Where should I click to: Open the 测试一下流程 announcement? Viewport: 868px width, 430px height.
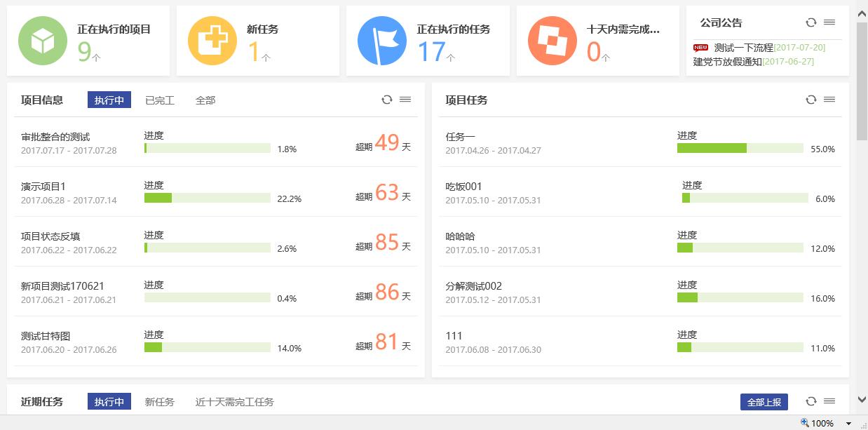743,48
